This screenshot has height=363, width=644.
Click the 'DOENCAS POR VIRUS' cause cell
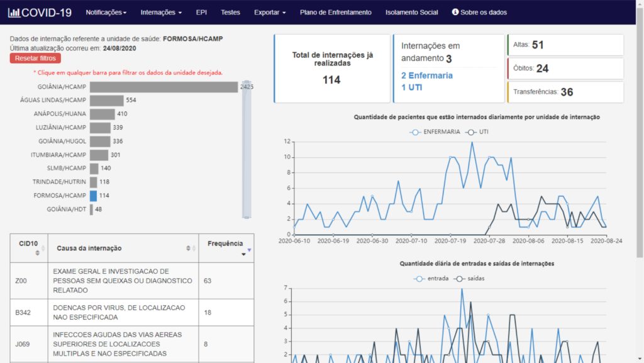[123, 313]
